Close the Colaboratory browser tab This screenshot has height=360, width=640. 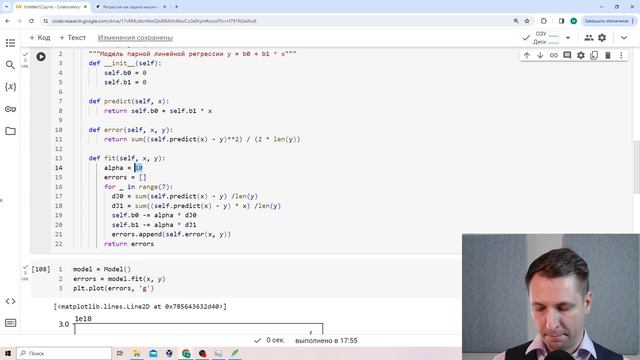85,7
